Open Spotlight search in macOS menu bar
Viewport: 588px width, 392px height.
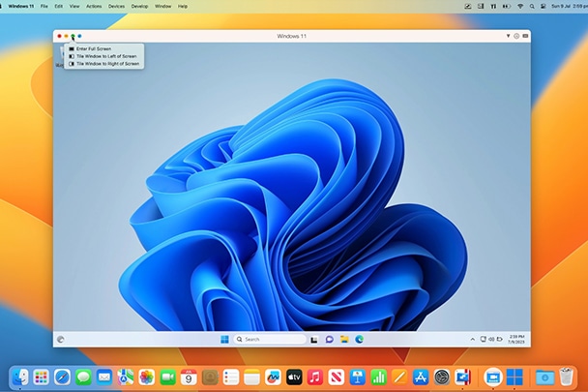(532, 7)
